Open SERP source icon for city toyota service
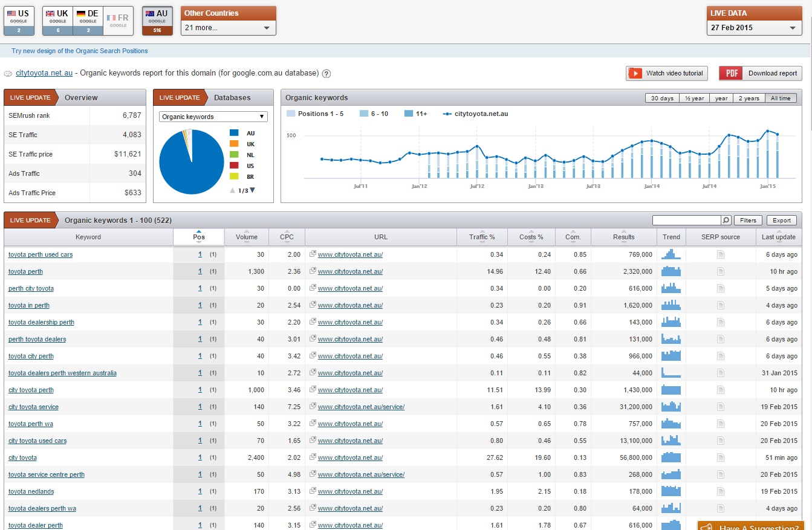This screenshot has width=812, height=530. coord(720,407)
